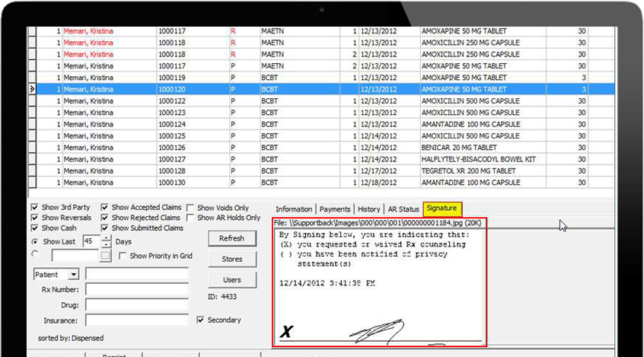Disable the Secondary checkbox
644x357 pixels.
[x=200, y=320]
